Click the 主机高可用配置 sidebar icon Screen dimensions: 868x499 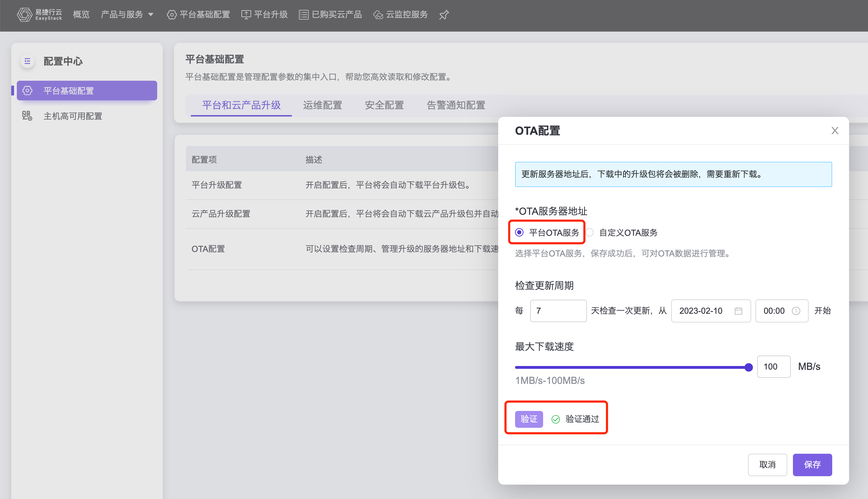[x=27, y=116]
